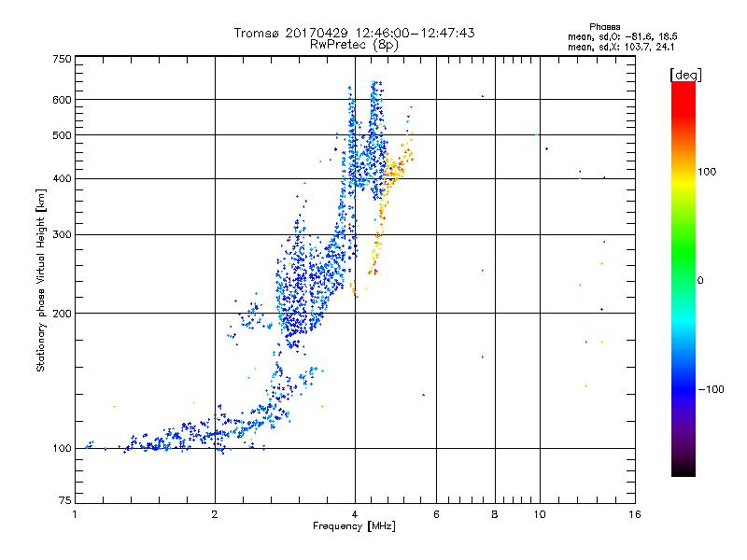Click the 'Frequency [MHz]' axis label
Viewport: 747px width, 560px height.
click(354, 526)
